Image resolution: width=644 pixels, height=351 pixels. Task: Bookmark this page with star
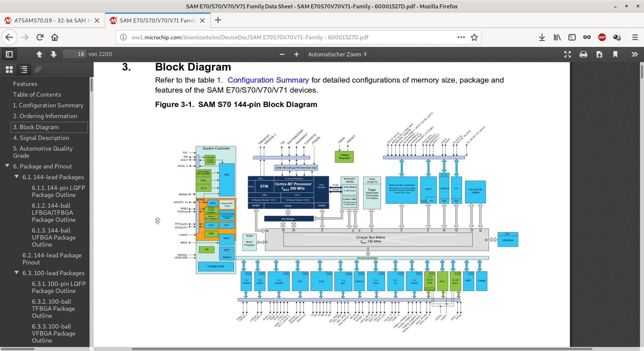click(474, 37)
